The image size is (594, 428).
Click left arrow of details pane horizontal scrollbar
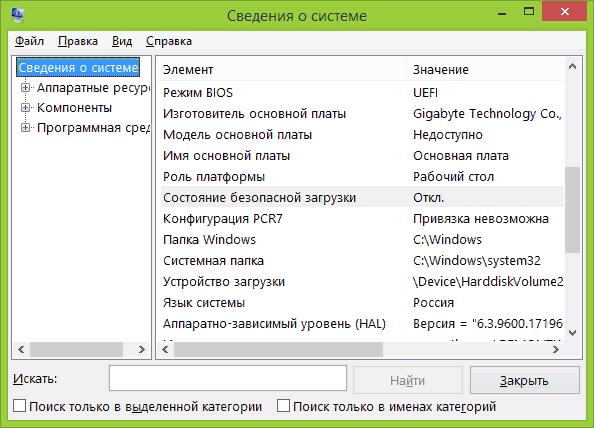165,349
